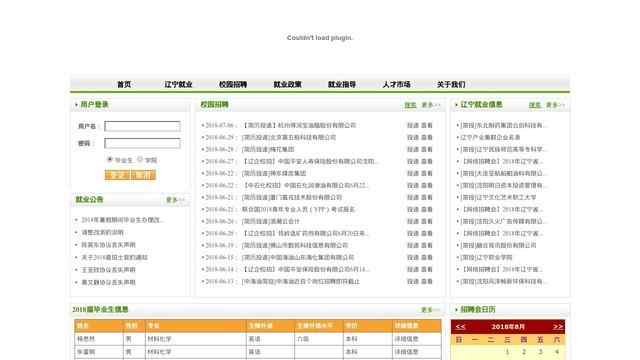Go to 校园招聘 in the top navigation bar
Image resolution: width=640 pixels, height=360 pixels.
(x=233, y=84)
